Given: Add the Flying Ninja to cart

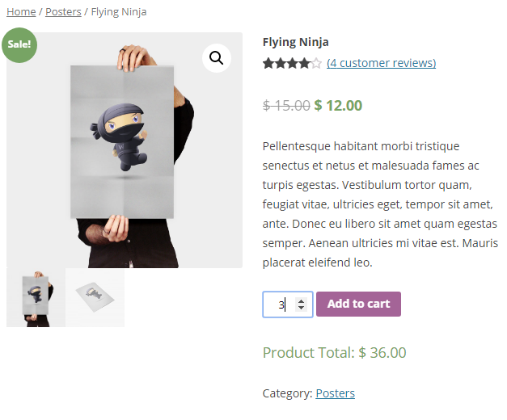Looking at the screenshot, I should point(358,304).
